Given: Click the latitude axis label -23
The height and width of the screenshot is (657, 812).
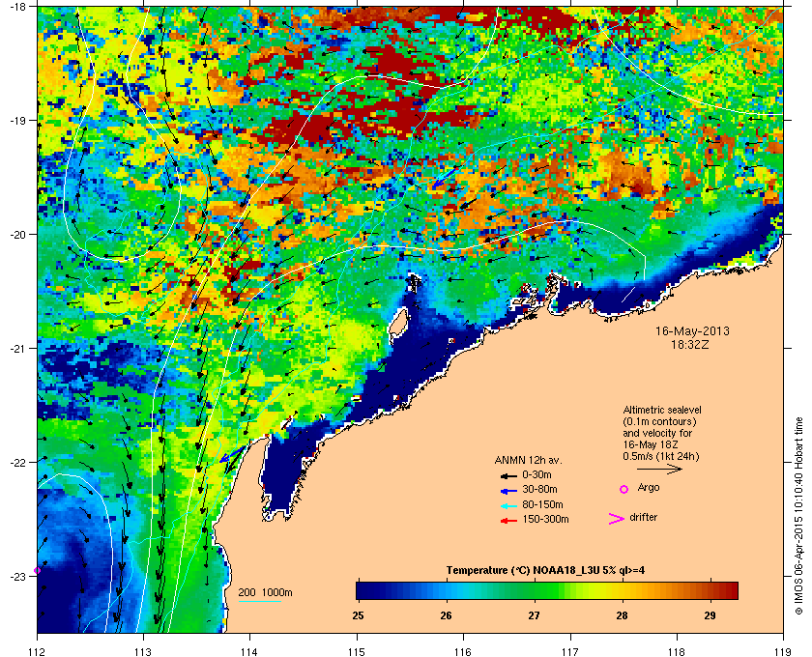Looking at the screenshot, I should coord(17,576).
